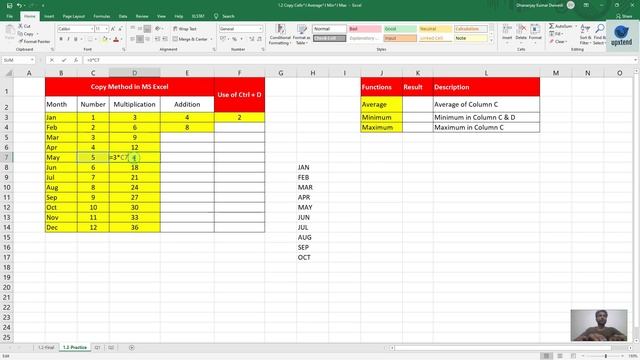Expand the cell styles gallery
This screenshot has width=640, height=360.
491,42
